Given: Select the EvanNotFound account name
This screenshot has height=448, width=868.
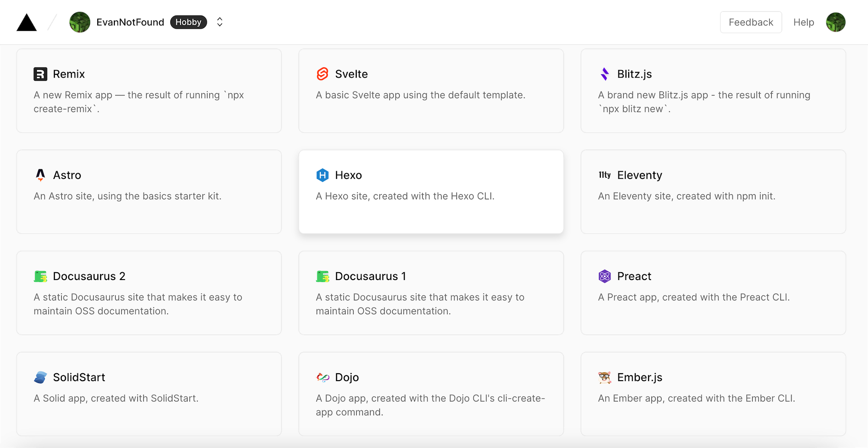Looking at the screenshot, I should [130, 22].
